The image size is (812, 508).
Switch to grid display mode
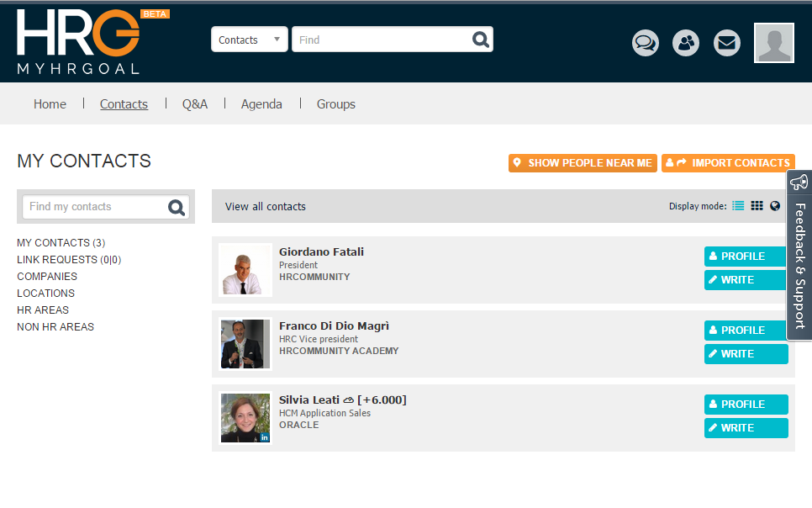click(x=757, y=206)
